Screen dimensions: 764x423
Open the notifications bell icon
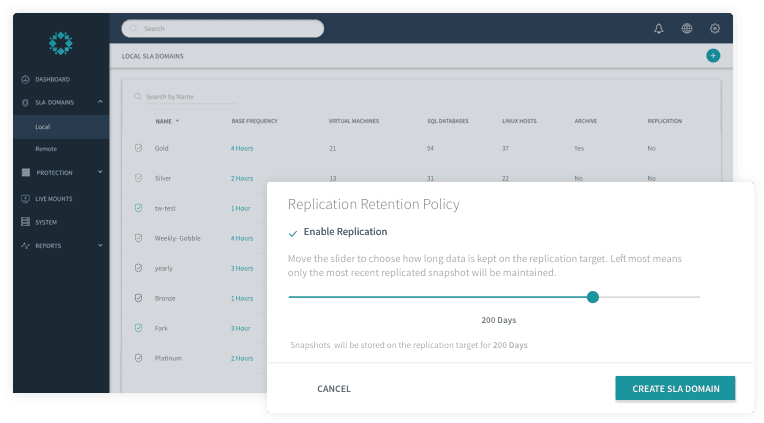(659, 29)
